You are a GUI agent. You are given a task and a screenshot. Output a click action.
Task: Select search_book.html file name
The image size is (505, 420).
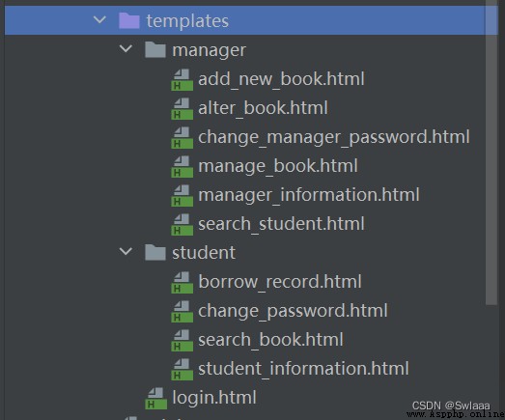tap(270, 340)
